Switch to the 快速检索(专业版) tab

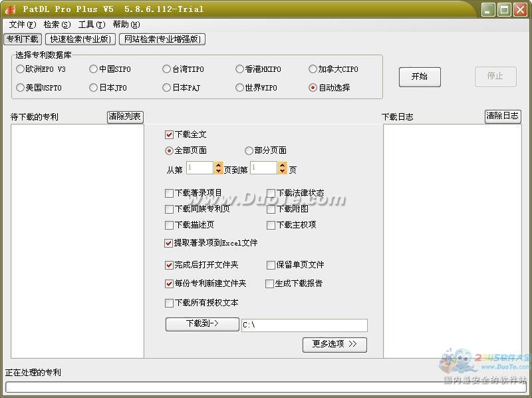point(80,39)
